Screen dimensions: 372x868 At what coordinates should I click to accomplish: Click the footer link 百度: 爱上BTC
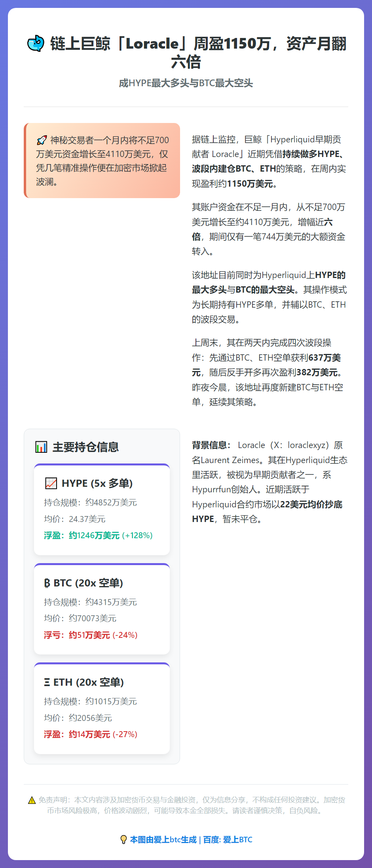click(228, 840)
